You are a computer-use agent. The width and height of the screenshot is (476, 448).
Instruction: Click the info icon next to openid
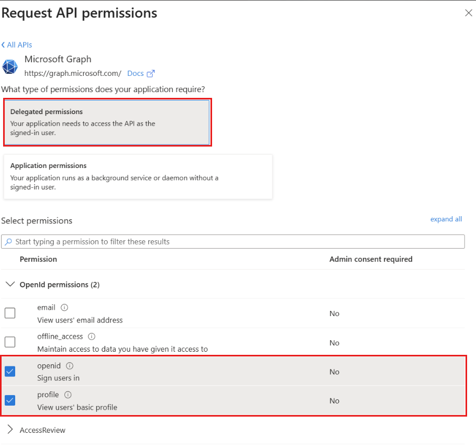click(69, 365)
